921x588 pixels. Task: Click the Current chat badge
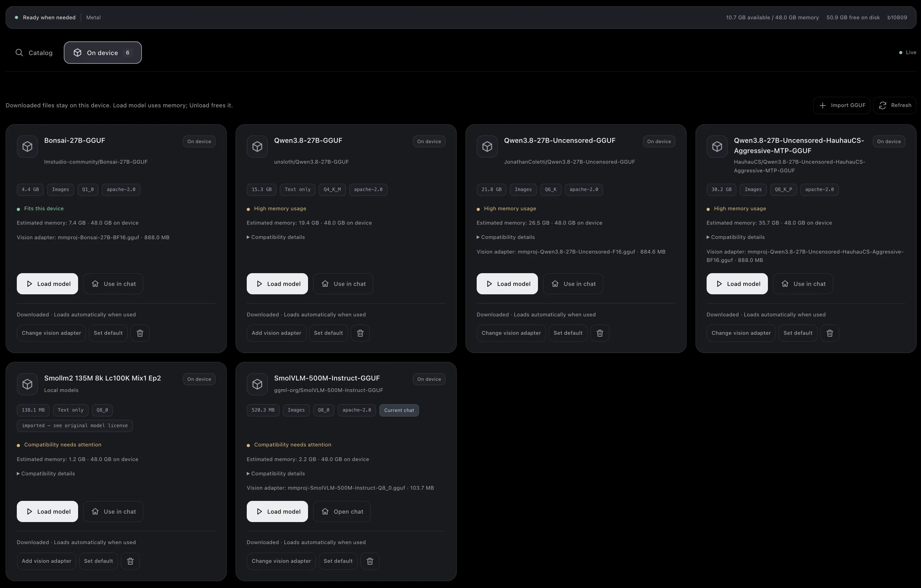(399, 410)
